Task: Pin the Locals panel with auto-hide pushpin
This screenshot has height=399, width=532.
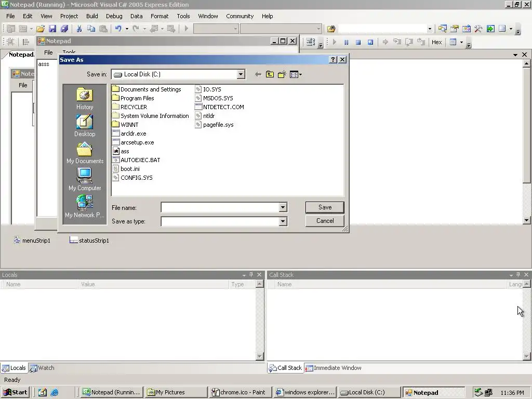Action: coord(251,275)
